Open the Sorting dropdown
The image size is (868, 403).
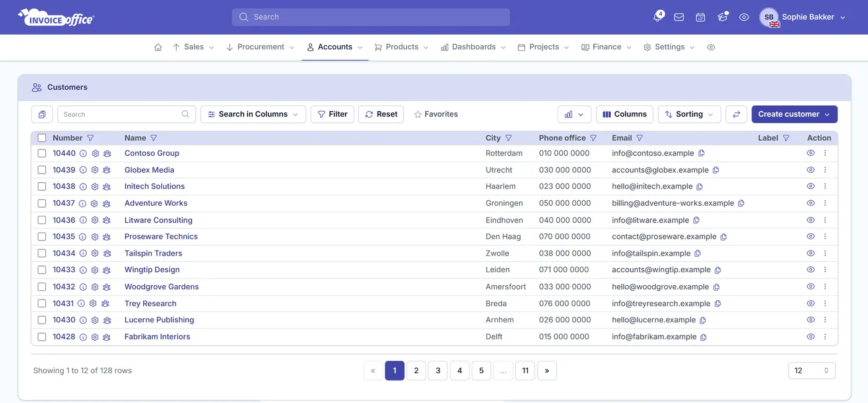pyautogui.click(x=689, y=114)
